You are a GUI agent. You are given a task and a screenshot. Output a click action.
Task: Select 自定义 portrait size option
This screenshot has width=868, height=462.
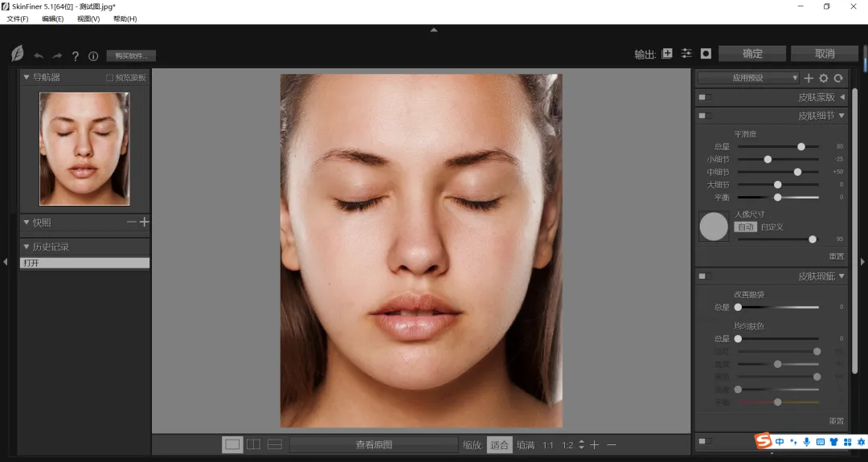(x=772, y=227)
